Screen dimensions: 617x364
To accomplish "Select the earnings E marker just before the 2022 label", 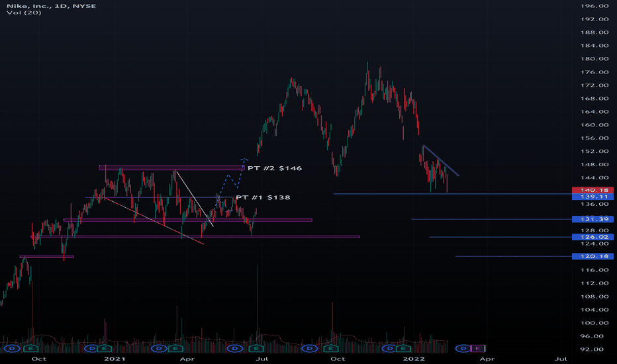I will coord(403,349).
